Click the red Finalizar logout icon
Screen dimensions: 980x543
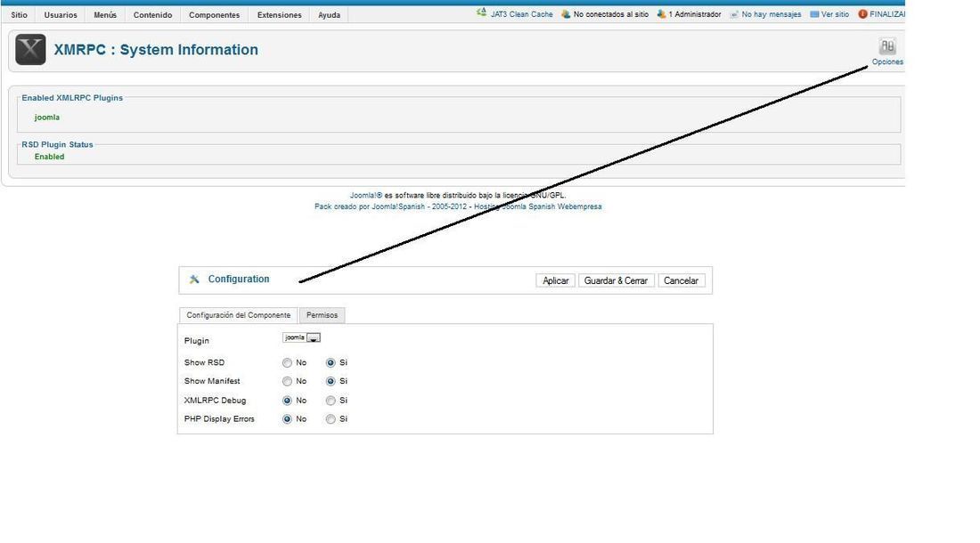(862, 13)
